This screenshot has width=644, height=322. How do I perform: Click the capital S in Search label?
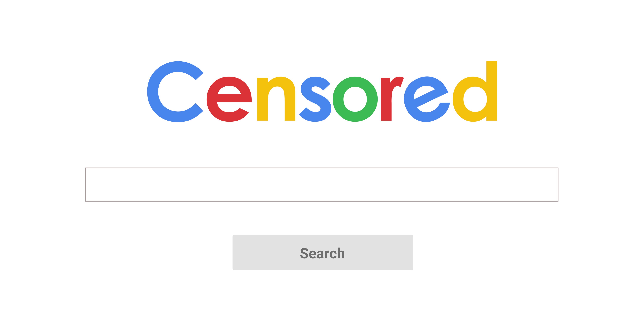(304, 253)
